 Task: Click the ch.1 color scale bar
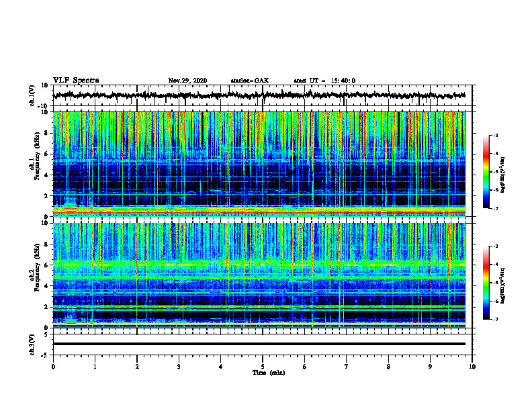pos(486,172)
